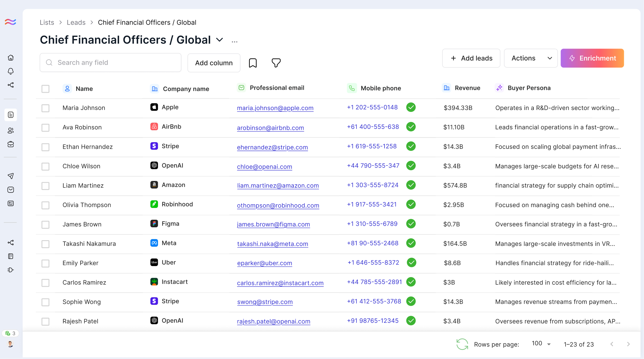
Task: Open eparker@uber.com email link
Action: tap(265, 263)
